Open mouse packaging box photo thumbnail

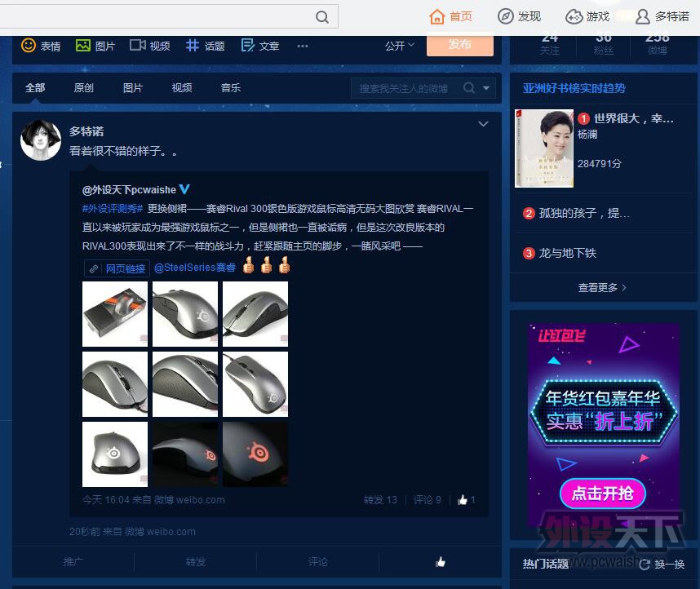[x=115, y=314]
